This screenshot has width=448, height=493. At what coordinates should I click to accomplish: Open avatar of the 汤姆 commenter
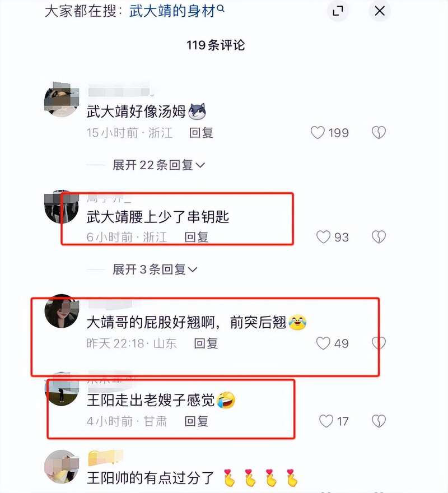coord(61,100)
